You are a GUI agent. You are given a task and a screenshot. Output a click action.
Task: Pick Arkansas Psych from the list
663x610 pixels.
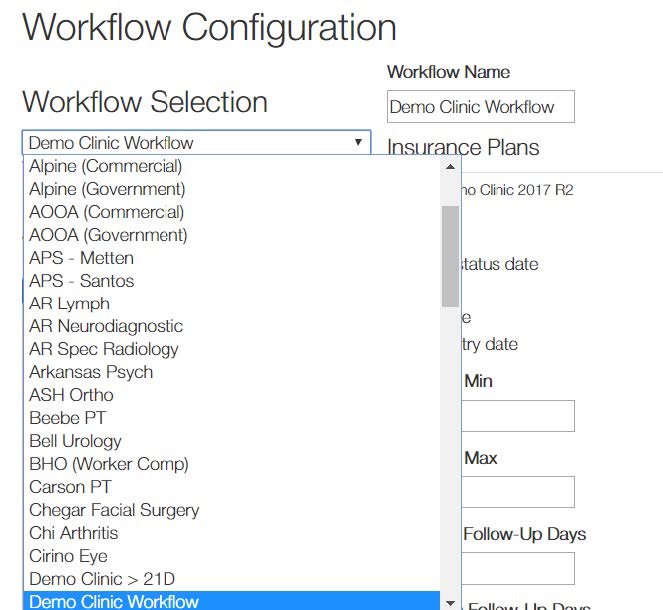tap(91, 372)
